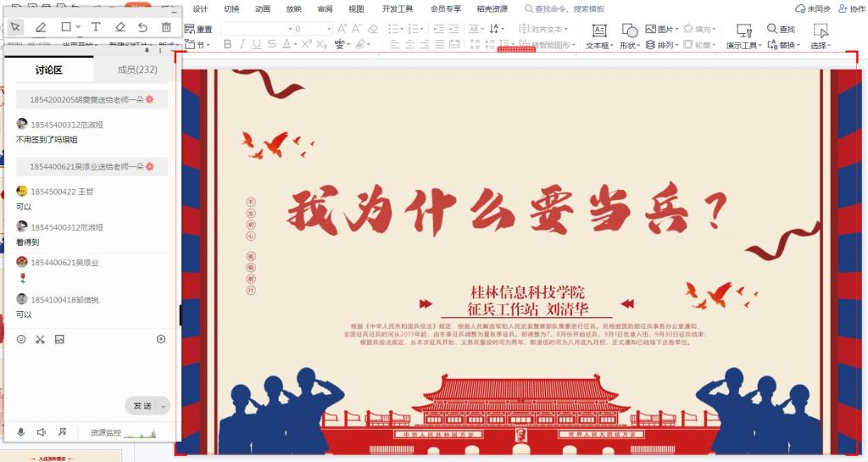Click the image upload icon in chat
The image size is (868, 462).
pos(59,339)
